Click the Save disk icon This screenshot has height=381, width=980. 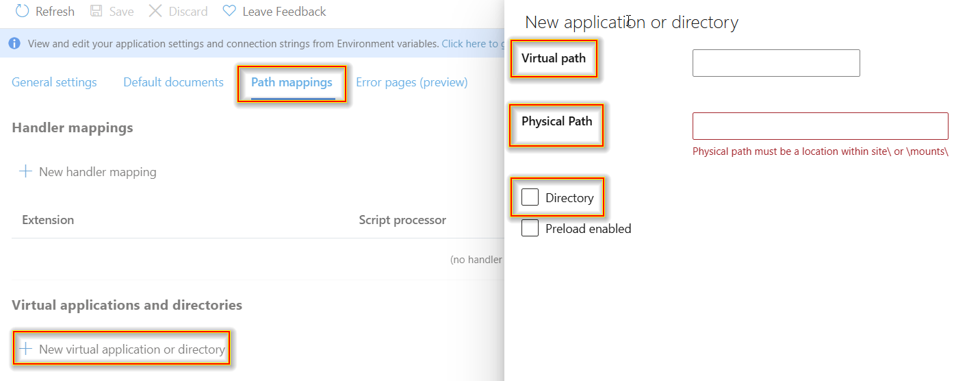[96, 11]
